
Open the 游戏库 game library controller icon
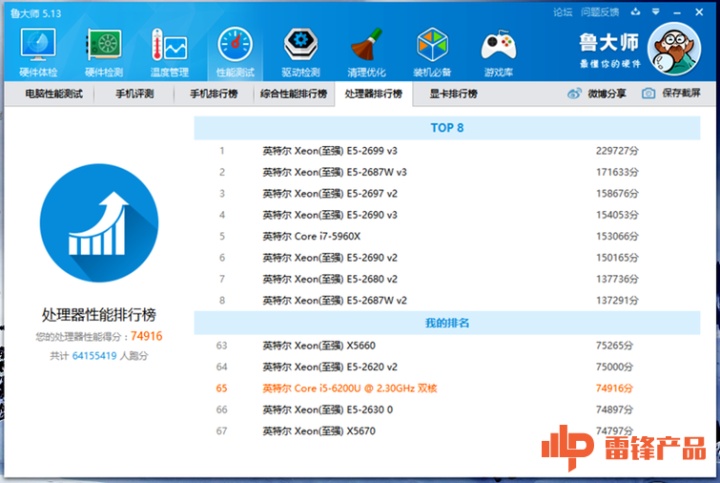[x=499, y=52]
